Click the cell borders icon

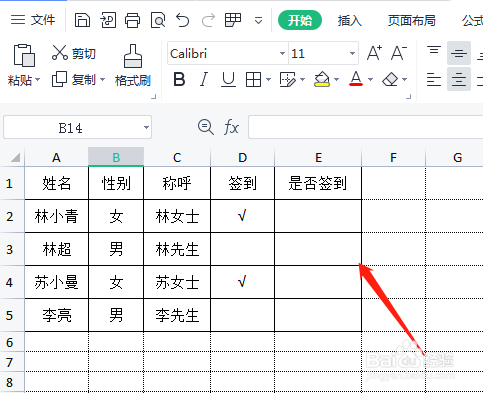coord(253,80)
